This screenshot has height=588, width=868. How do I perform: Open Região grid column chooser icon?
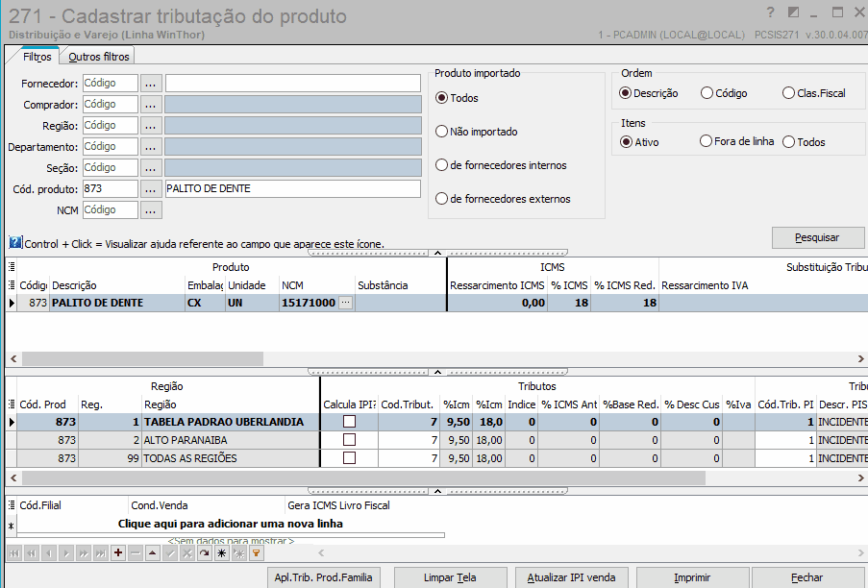click(x=12, y=404)
